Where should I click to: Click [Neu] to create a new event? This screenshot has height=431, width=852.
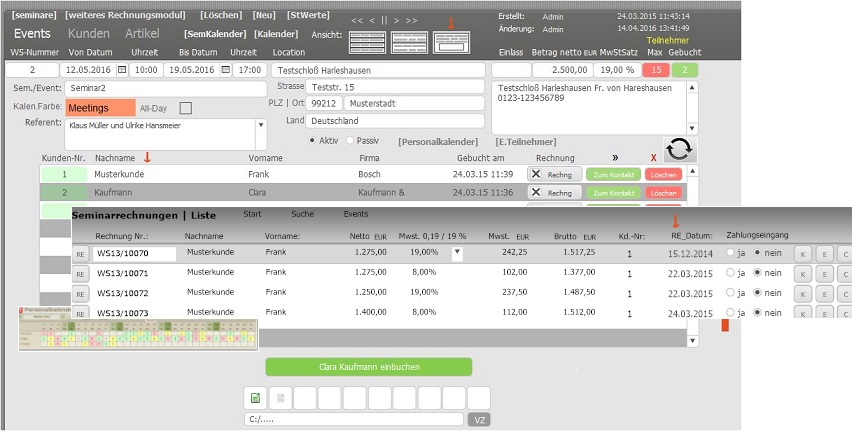tap(264, 15)
